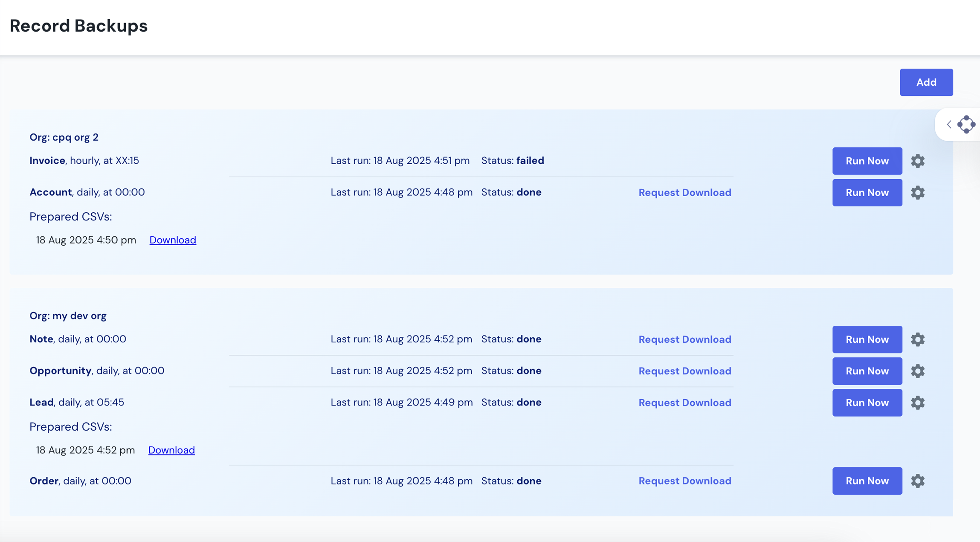Viewport: 980px width, 542px height.
Task: Expand the collapsed side panel chevron
Action: pyautogui.click(x=949, y=124)
